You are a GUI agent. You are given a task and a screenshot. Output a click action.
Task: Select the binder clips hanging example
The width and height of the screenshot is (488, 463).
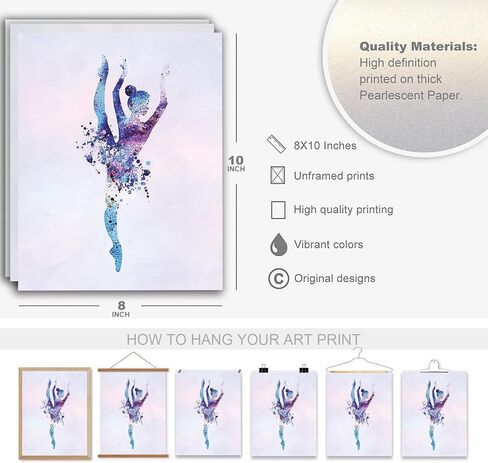[284, 411]
